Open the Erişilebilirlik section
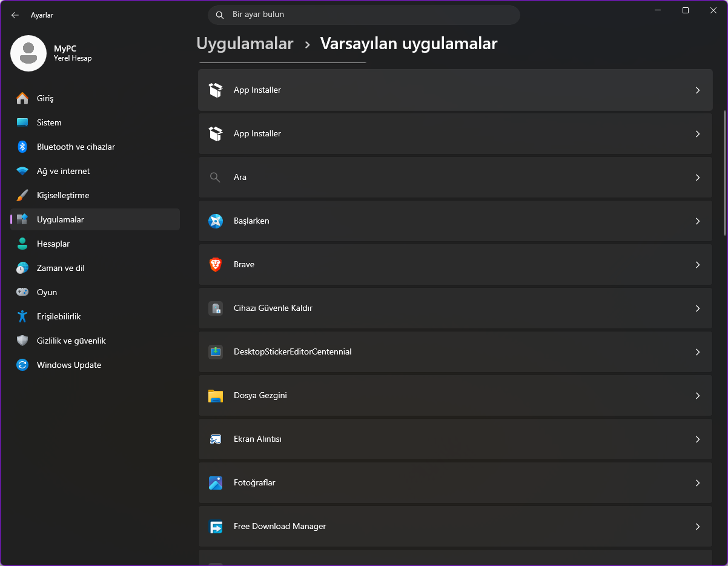This screenshot has width=728, height=566. click(x=95, y=316)
